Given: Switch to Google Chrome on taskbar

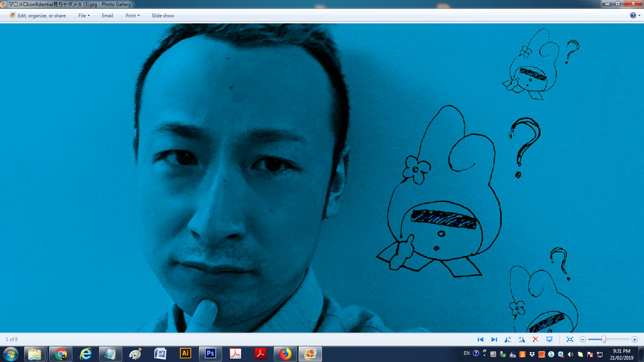Looking at the screenshot, I should tap(61, 354).
